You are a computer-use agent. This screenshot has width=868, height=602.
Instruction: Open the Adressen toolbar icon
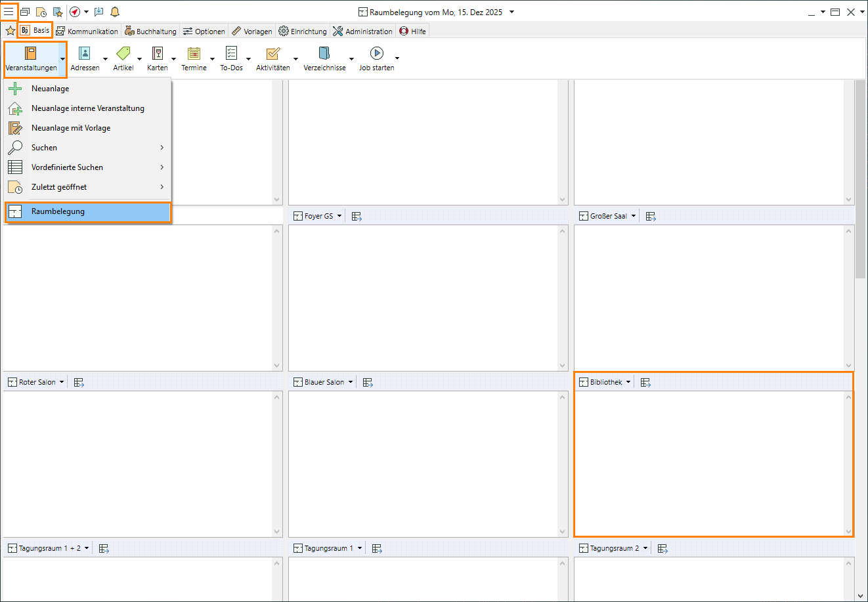click(x=85, y=54)
